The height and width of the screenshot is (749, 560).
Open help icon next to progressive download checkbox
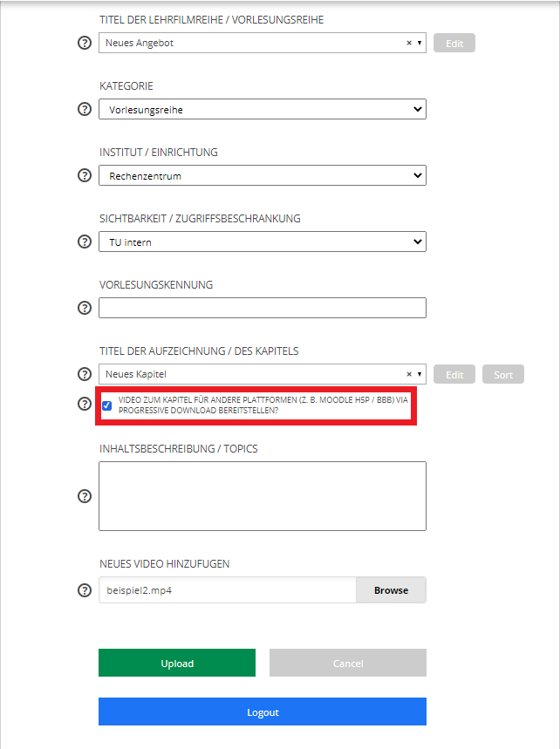(x=85, y=404)
